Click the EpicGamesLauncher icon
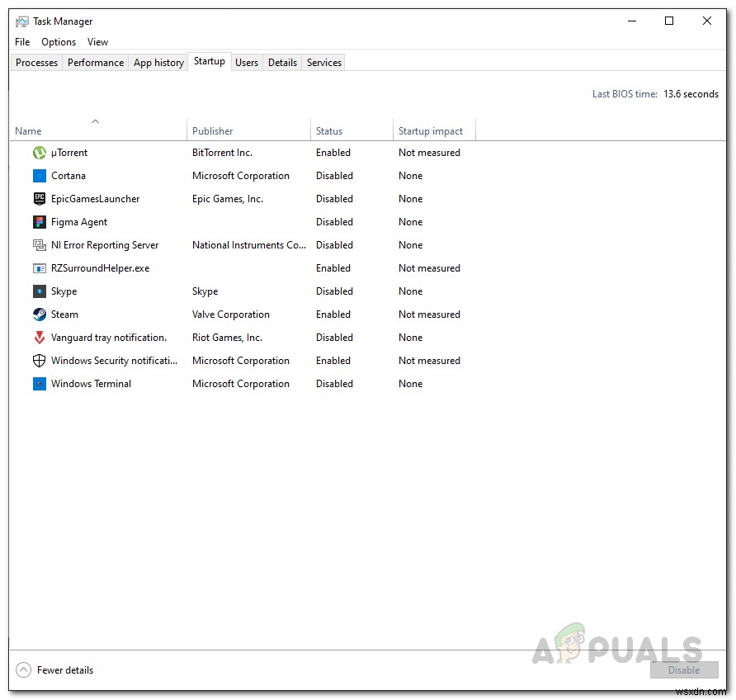736x700 pixels. coord(38,199)
